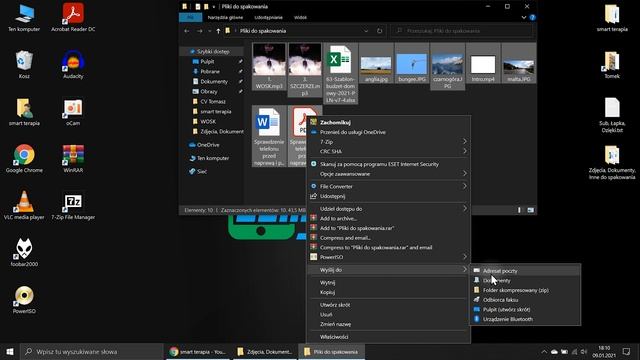Select the smart terapia folder at top right
The height and width of the screenshot is (360, 640).
(x=612, y=17)
